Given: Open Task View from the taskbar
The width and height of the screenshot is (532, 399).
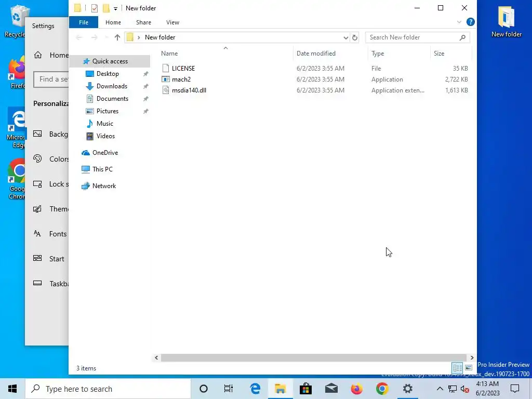Looking at the screenshot, I should point(229,389).
